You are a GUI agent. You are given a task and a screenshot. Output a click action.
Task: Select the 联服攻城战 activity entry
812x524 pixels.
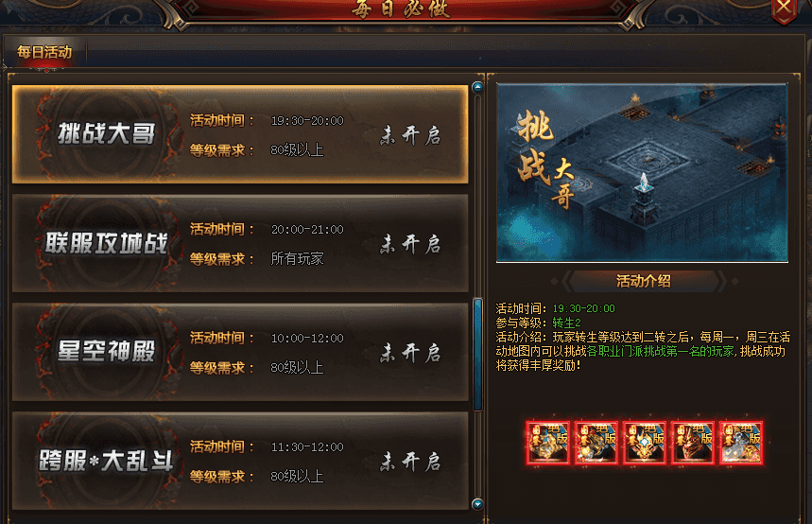tap(240, 244)
